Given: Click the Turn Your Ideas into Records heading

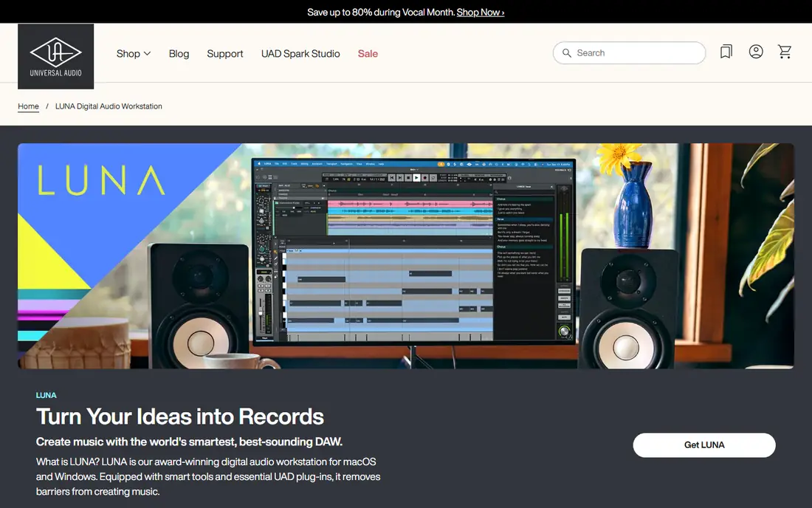Looking at the screenshot, I should [x=179, y=416].
